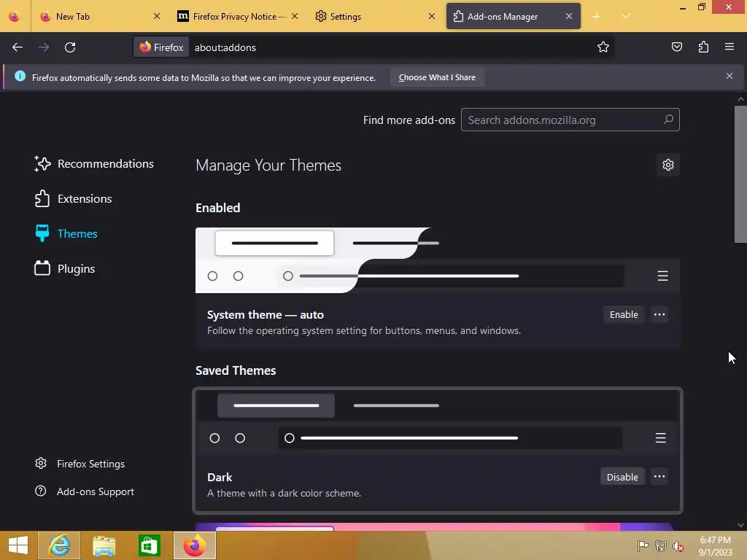Open a new tab with plus button
The height and width of the screenshot is (560, 747).
tap(596, 17)
